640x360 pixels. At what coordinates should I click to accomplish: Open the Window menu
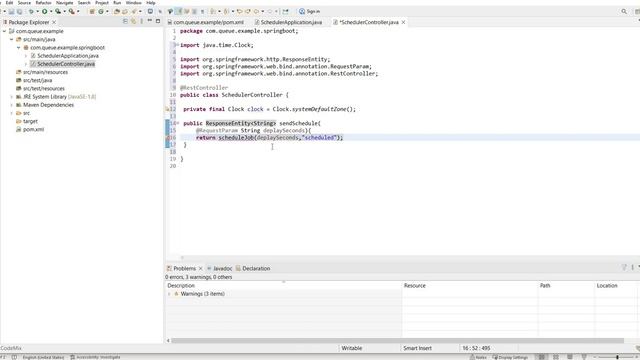point(133,2)
